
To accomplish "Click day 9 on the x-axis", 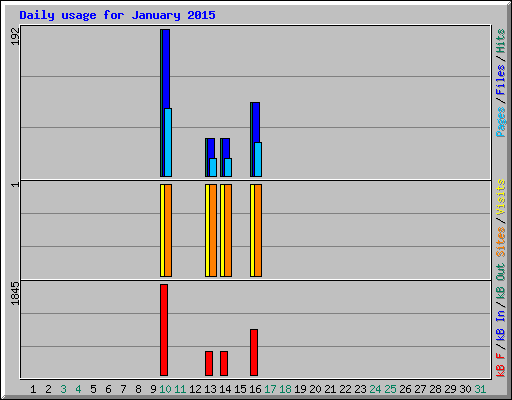I will pyautogui.click(x=153, y=389).
